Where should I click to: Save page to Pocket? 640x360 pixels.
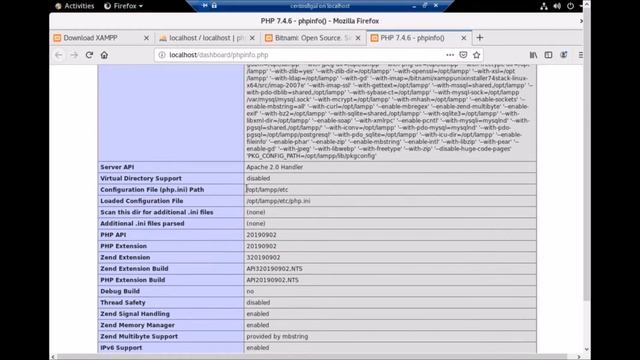click(x=463, y=55)
